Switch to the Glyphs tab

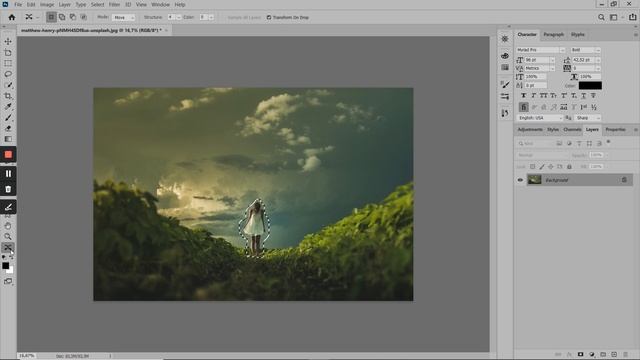pyautogui.click(x=578, y=35)
